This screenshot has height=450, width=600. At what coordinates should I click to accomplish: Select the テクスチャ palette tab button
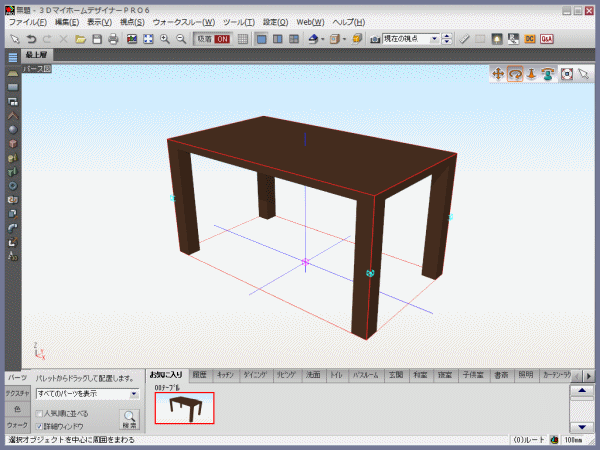[16, 394]
